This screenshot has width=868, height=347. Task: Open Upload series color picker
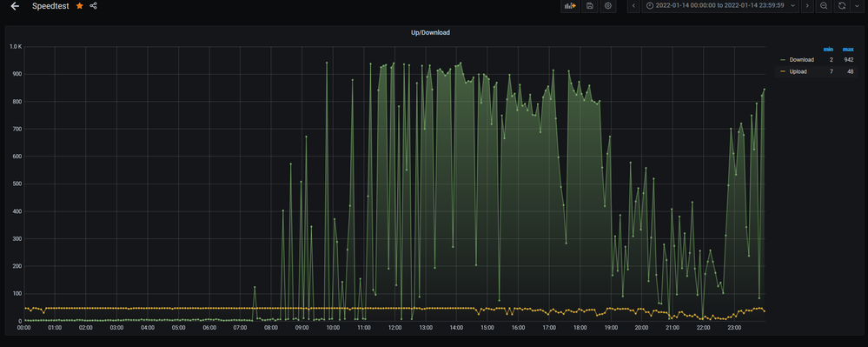click(783, 71)
